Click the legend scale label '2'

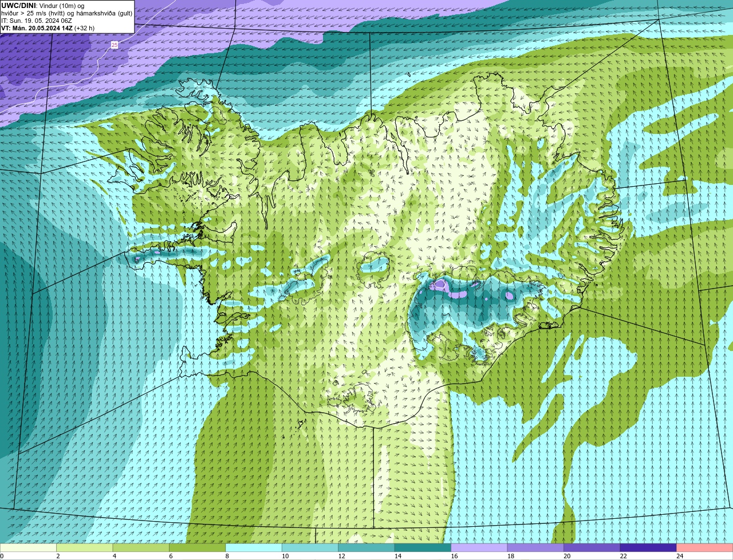[x=58, y=556]
